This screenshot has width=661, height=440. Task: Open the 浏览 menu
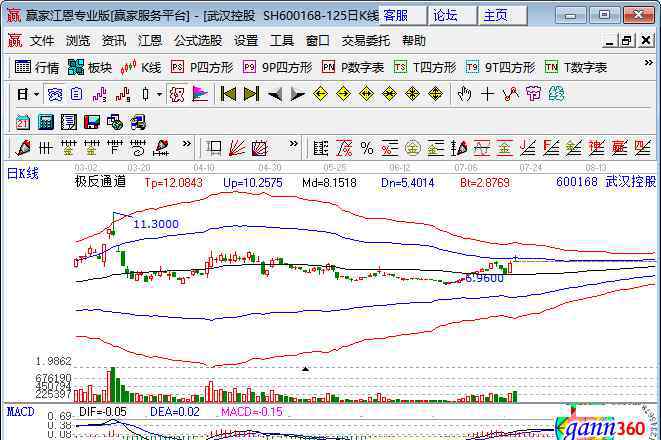coord(78,41)
